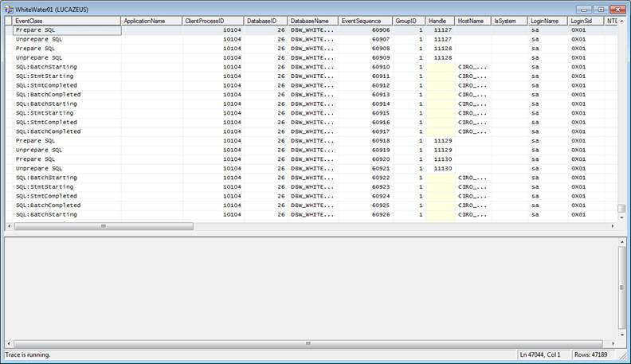The height and width of the screenshot is (364, 631).
Task: Select SQL:BatchCompleted row with sequence 60917
Action: pos(311,132)
